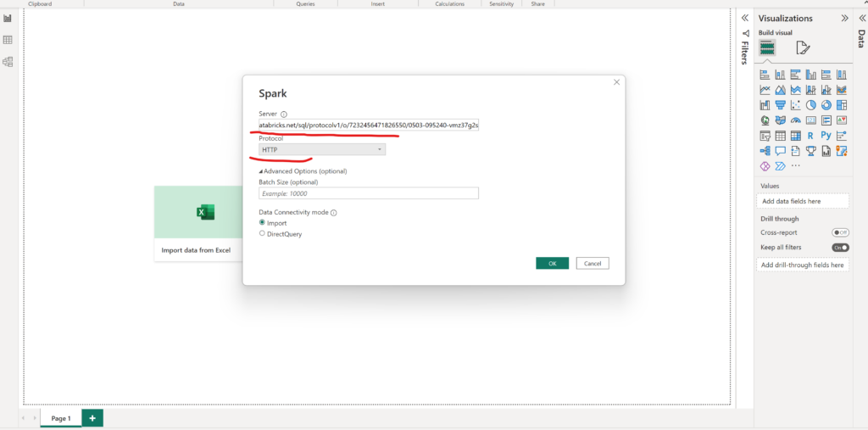Select the Area chart visual
The height and width of the screenshot is (430, 868).
pyautogui.click(x=781, y=90)
